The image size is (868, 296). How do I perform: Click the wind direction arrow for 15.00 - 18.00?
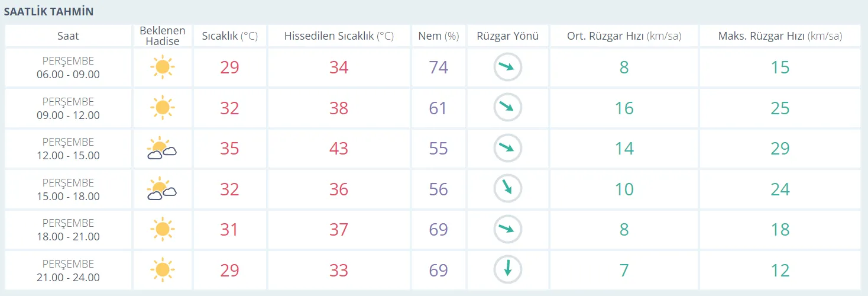coord(508,189)
